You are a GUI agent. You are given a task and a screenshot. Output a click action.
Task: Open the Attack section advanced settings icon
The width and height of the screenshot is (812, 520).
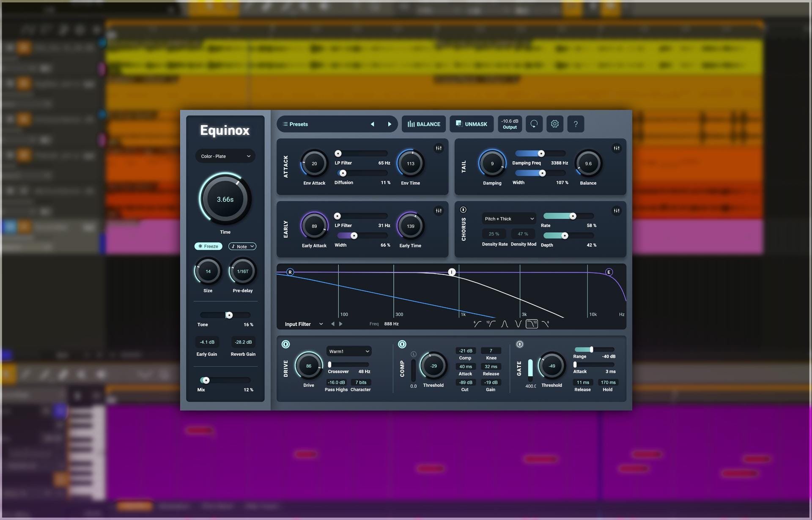439,148
